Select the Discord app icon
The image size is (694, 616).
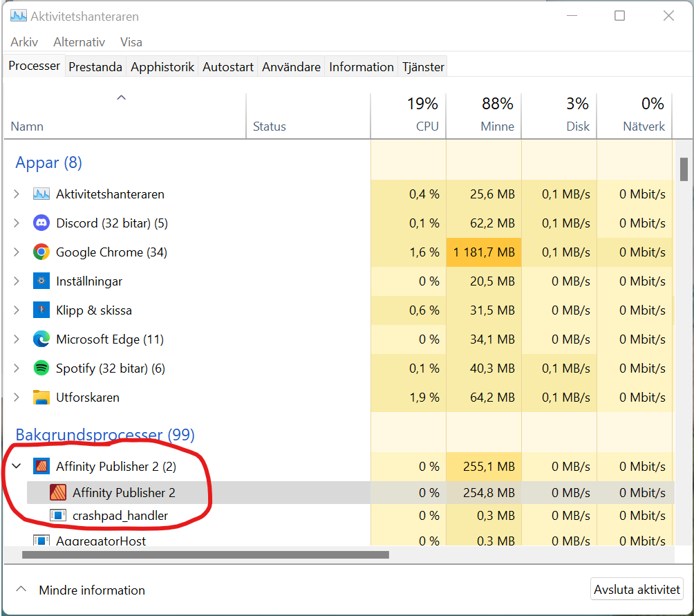[41, 223]
